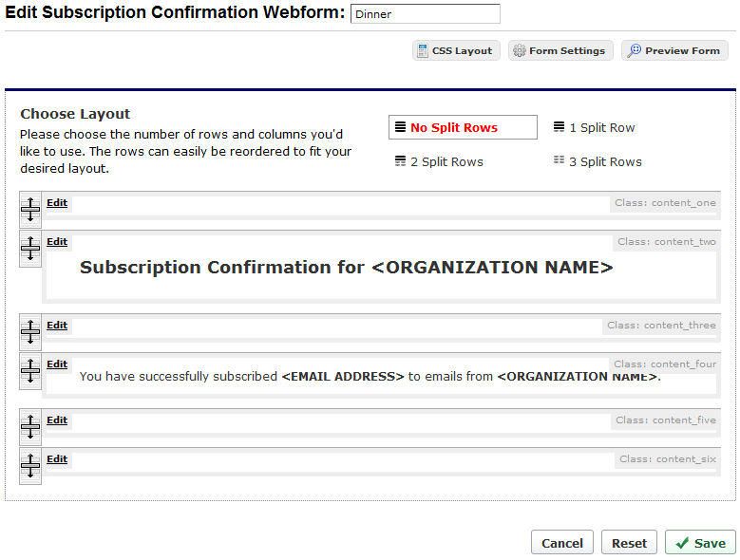Pick the 3 Split Rows layout
The image size is (740, 560).
point(598,161)
